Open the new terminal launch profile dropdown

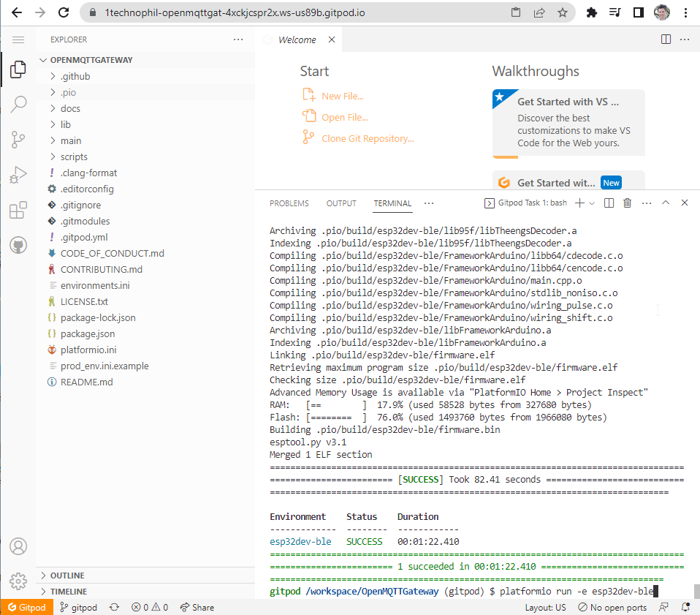tap(592, 203)
